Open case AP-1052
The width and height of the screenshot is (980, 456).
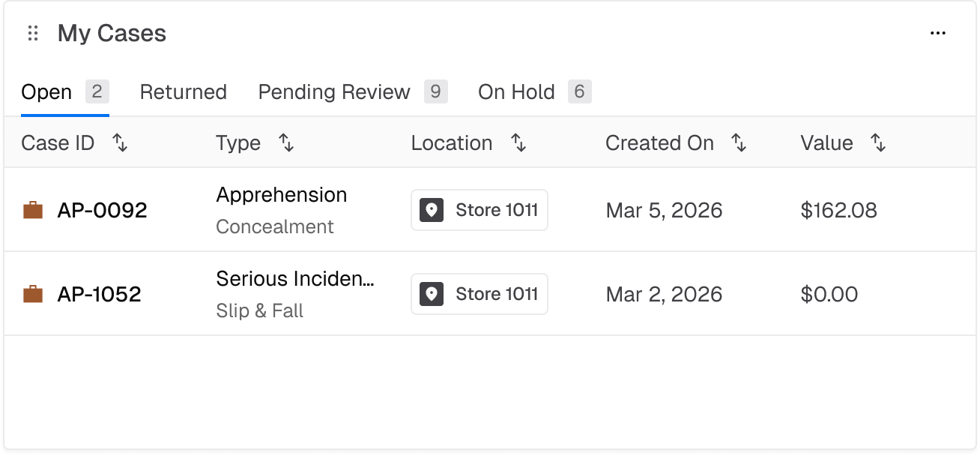tap(100, 294)
